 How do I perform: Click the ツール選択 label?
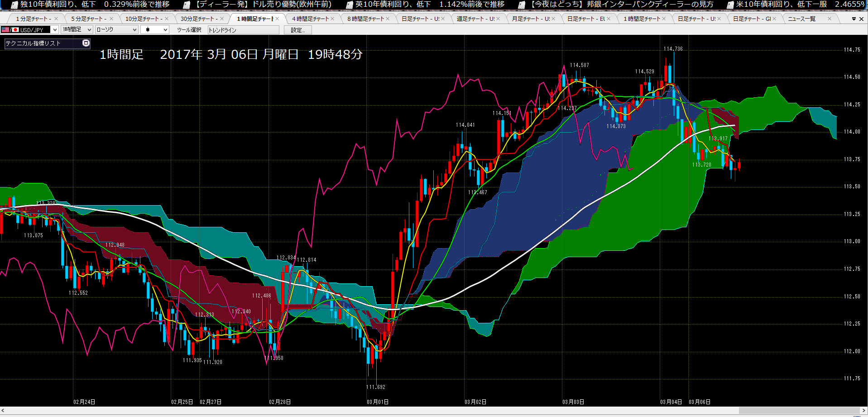(189, 30)
